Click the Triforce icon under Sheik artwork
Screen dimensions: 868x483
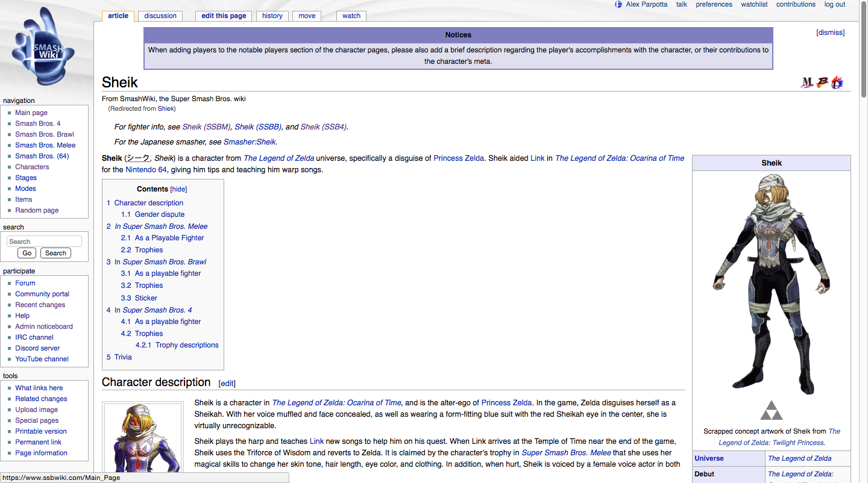(771, 410)
